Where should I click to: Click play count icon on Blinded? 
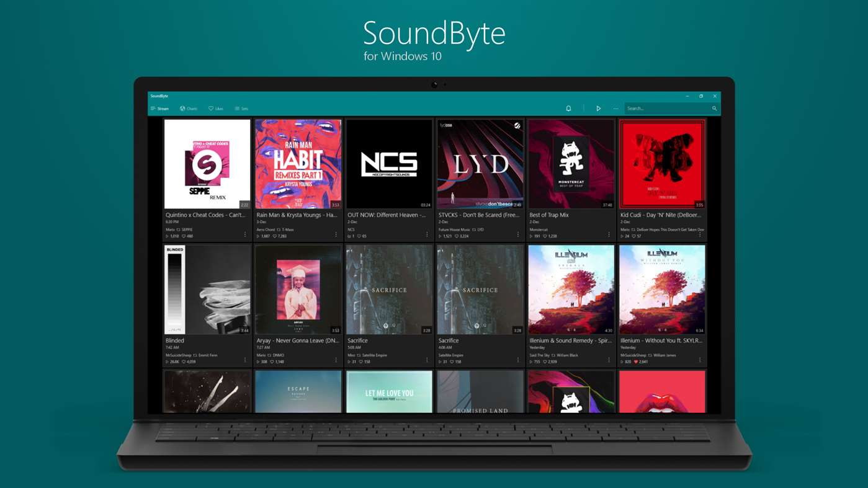coord(167,362)
